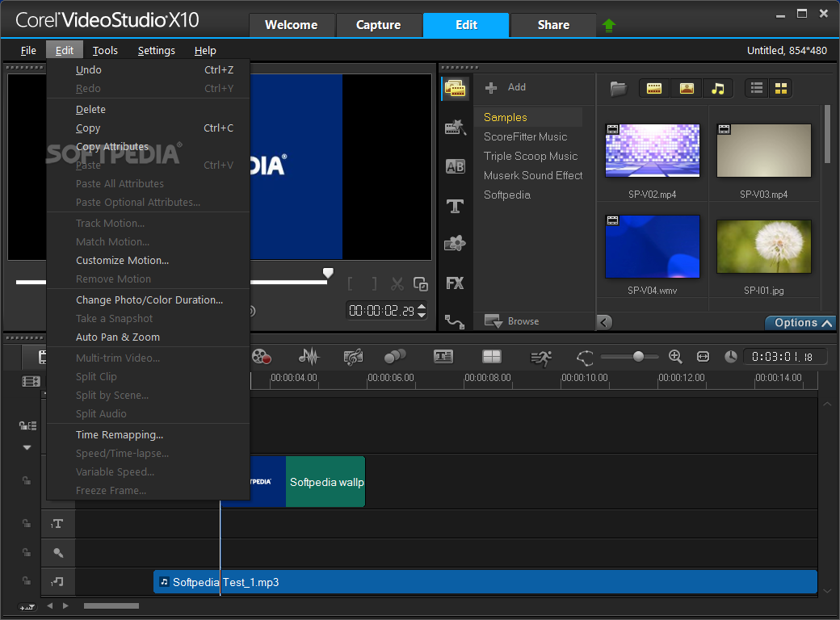Click the Browse button
Viewport: 840px width, 620px height.
(x=511, y=321)
